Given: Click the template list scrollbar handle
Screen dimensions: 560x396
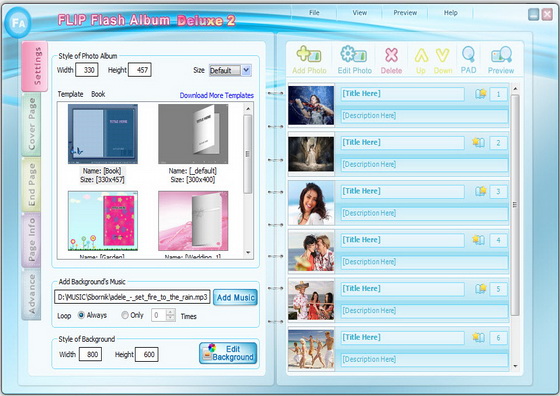Looking at the screenshot, I should point(248,154).
